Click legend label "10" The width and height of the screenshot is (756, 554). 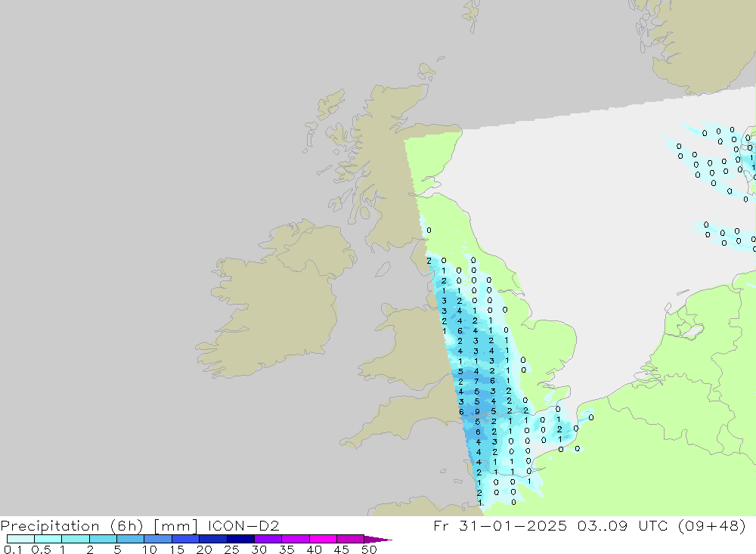click(x=150, y=549)
